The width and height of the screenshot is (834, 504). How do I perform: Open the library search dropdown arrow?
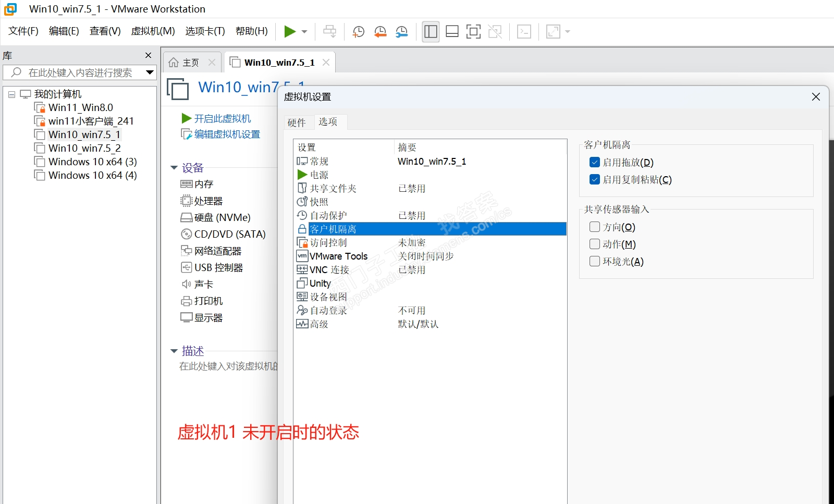[150, 72]
